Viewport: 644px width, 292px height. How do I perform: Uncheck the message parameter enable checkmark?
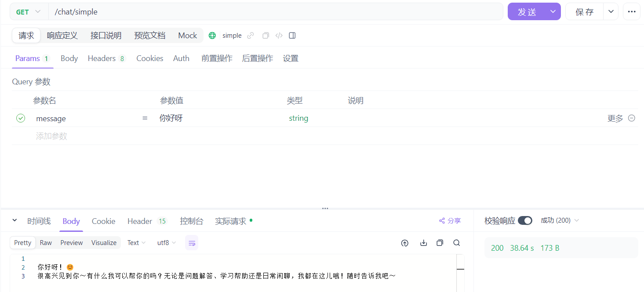point(21,118)
